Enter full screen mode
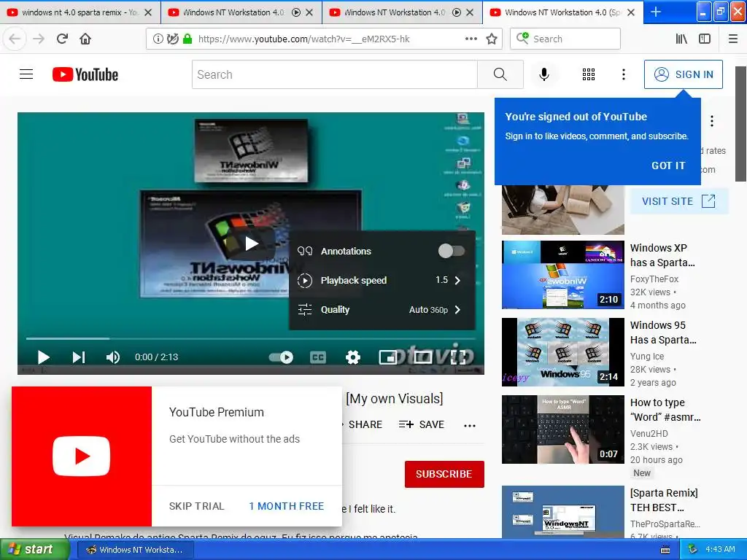This screenshot has width=747, height=560. [458, 357]
